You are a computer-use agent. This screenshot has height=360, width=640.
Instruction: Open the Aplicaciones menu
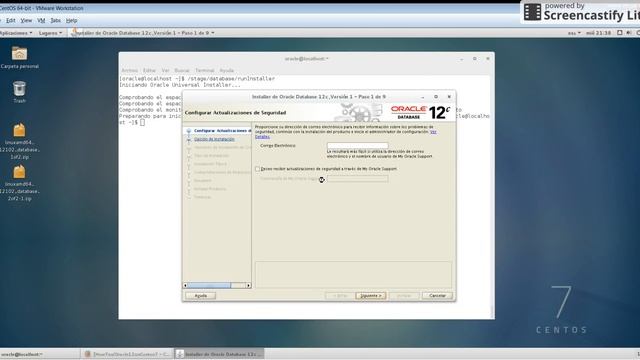tap(16, 33)
